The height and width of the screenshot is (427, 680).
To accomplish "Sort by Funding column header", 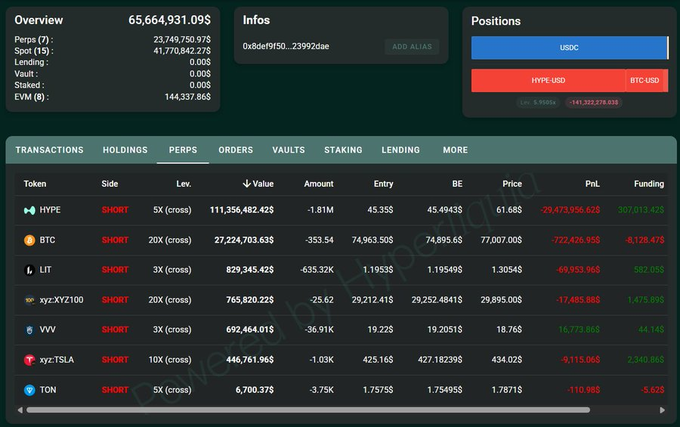I will [649, 184].
